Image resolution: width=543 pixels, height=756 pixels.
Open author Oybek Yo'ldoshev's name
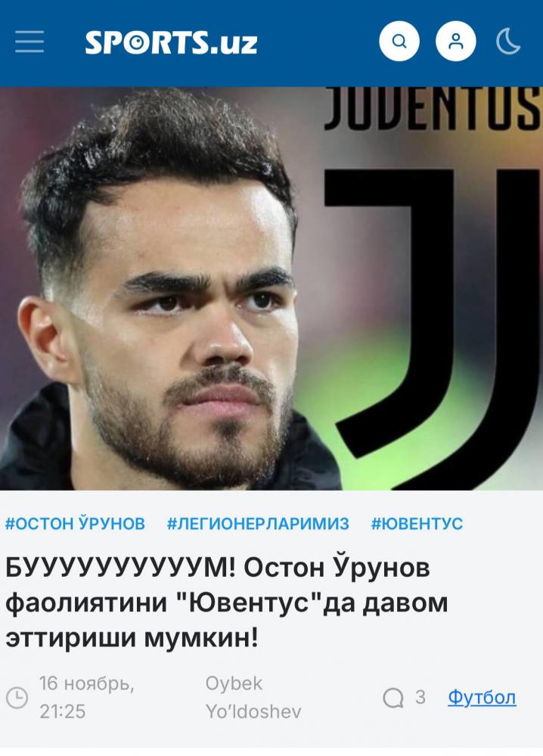[x=253, y=697]
